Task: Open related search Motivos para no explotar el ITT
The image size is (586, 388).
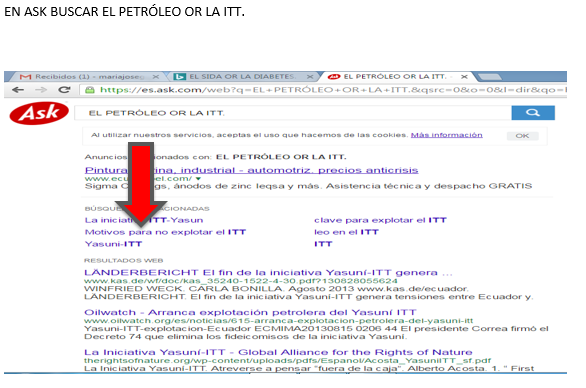Action: coord(165,232)
